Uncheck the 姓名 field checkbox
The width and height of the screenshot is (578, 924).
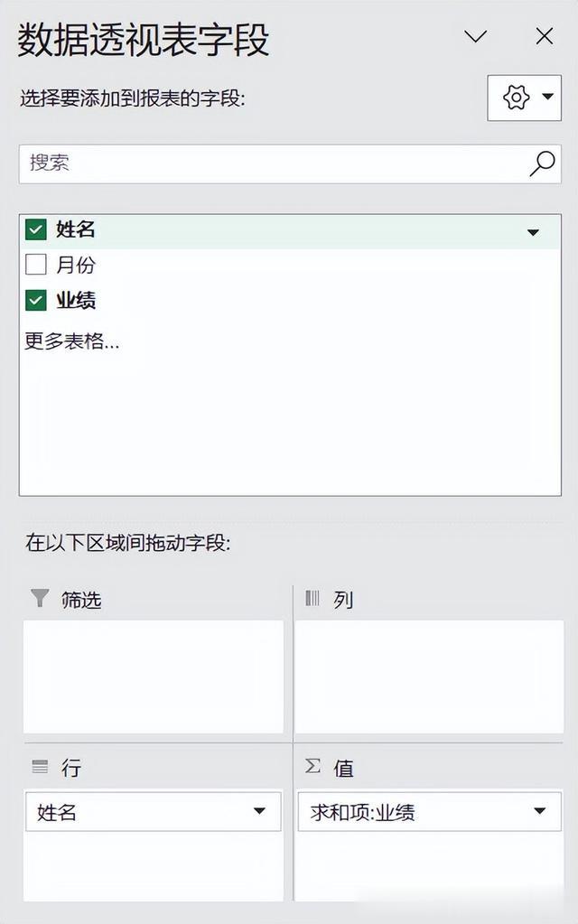click(36, 229)
